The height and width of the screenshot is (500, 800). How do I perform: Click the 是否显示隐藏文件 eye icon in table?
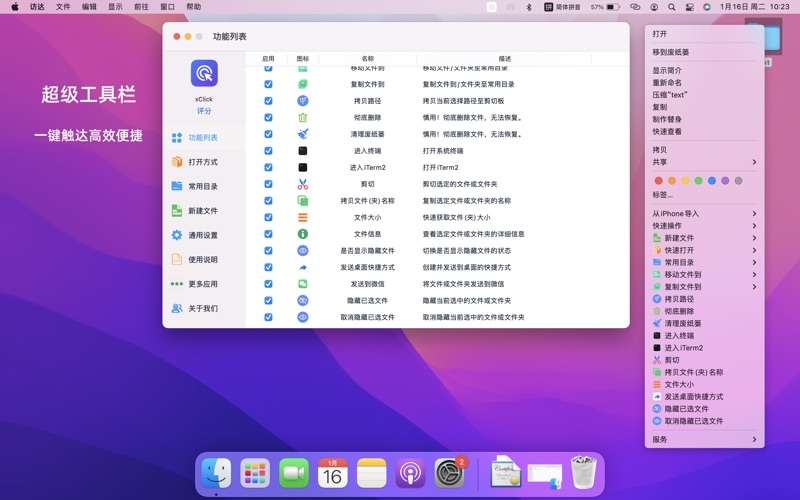303,251
